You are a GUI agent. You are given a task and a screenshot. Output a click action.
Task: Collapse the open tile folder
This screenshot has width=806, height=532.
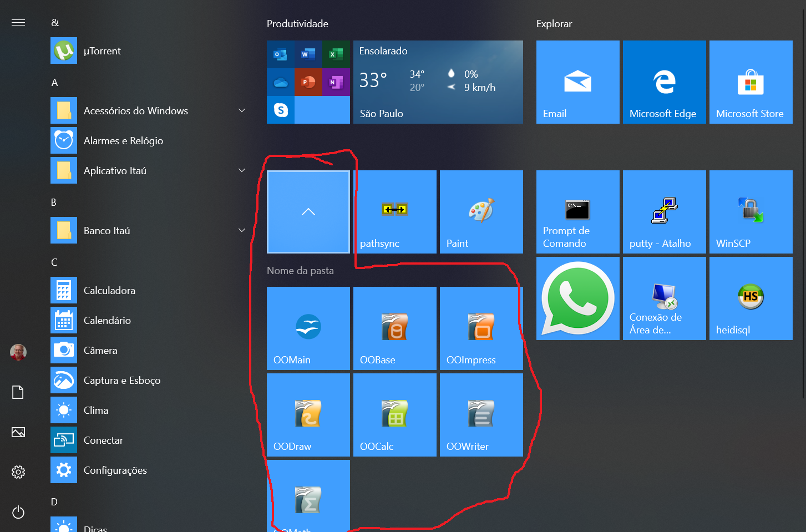(308, 212)
